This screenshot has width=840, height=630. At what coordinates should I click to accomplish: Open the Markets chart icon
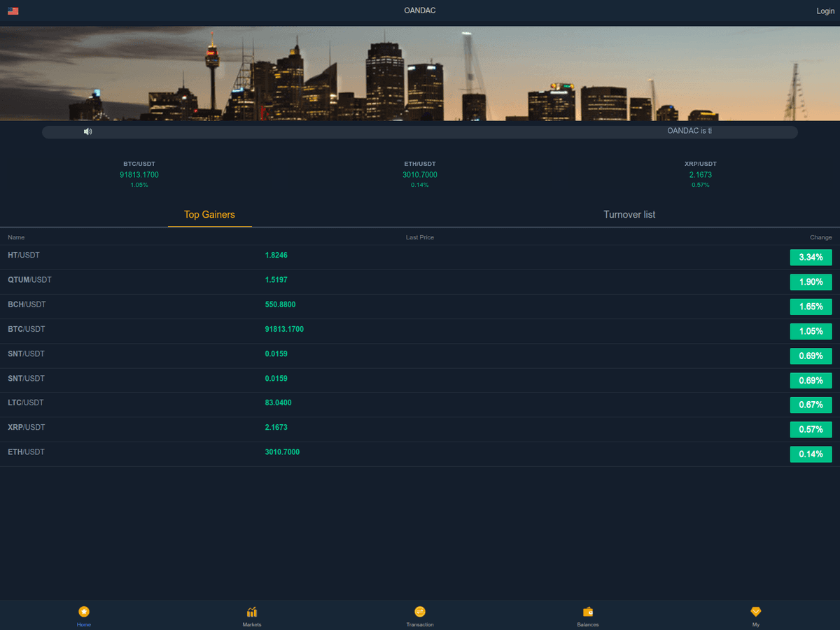coord(252,612)
